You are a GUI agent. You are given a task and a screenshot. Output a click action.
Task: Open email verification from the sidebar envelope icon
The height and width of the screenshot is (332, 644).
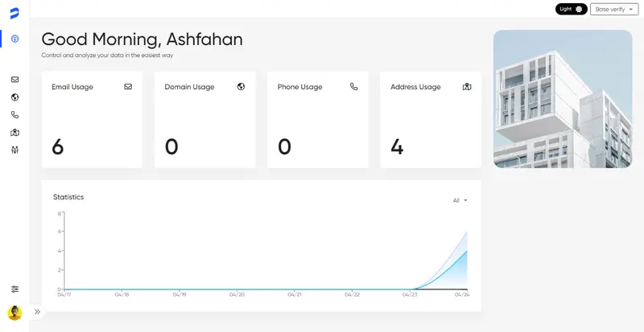point(14,80)
